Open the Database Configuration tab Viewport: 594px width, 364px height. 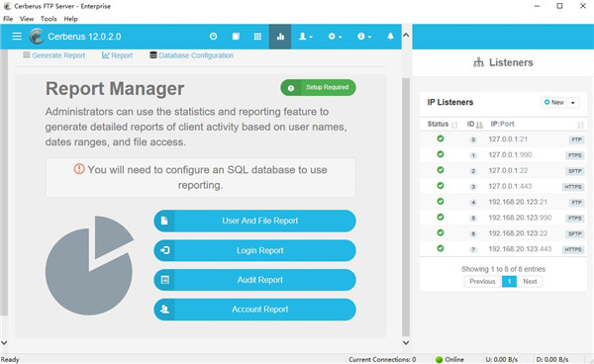point(191,55)
